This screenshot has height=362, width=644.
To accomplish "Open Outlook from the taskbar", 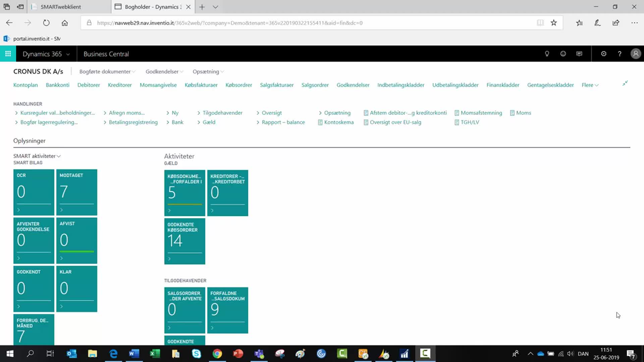I will [72, 354].
